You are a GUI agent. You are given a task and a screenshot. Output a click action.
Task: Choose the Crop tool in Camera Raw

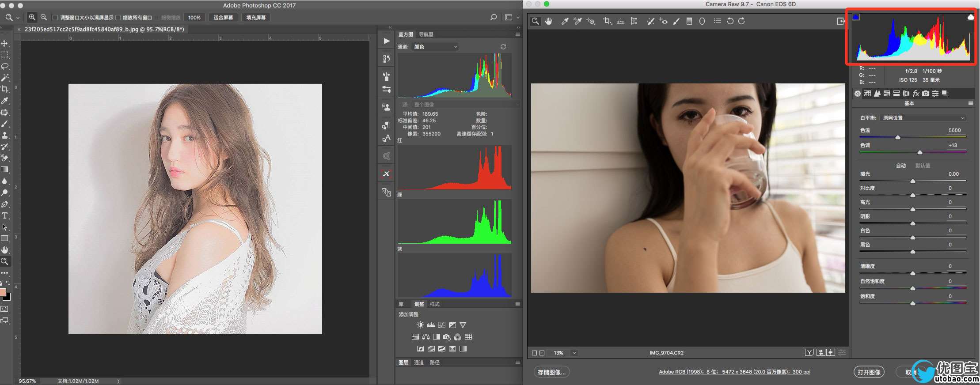[x=607, y=21]
